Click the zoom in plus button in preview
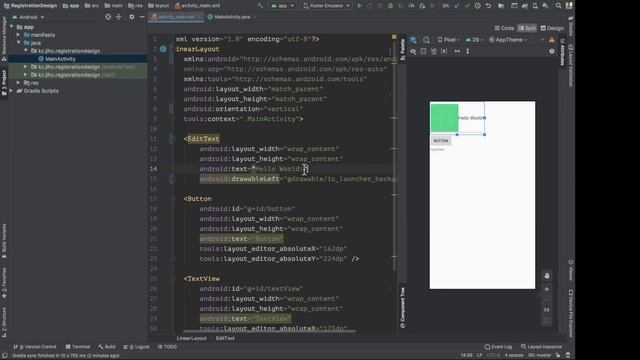The width and height of the screenshot is (640, 360). [x=547, y=289]
